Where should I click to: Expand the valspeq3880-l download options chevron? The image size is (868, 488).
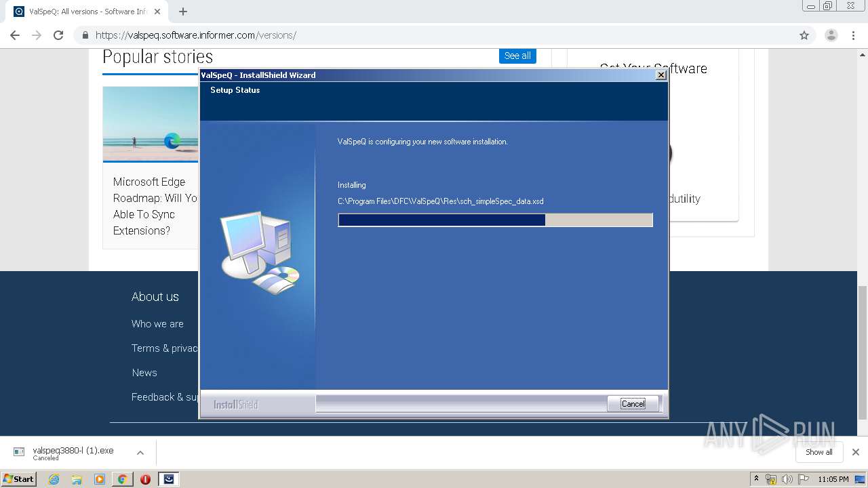coord(140,453)
